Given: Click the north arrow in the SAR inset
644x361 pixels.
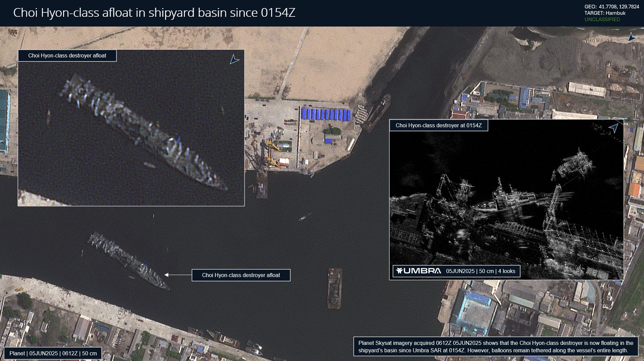Looking at the screenshot, I should point(613,128).
